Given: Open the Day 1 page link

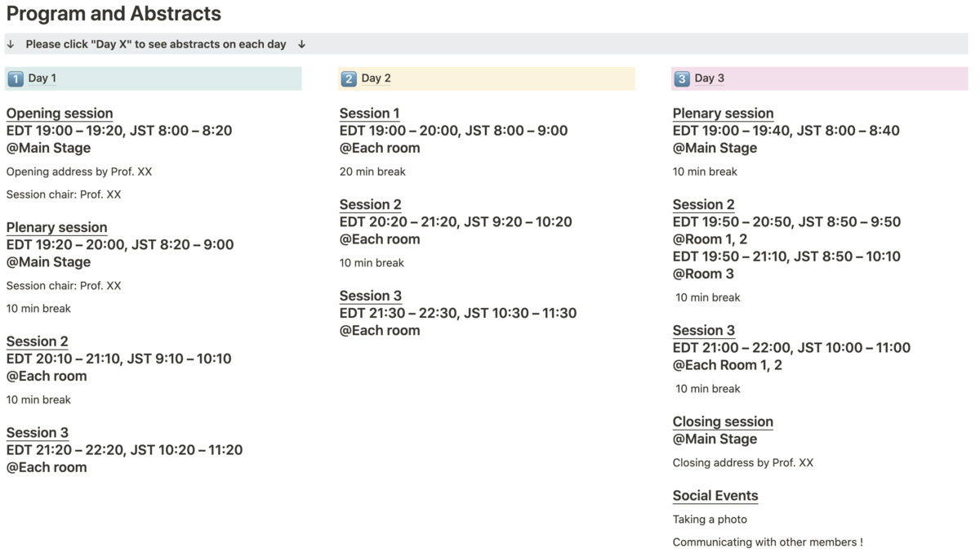Looking at the screenshot, I should [x=42, y=78].
